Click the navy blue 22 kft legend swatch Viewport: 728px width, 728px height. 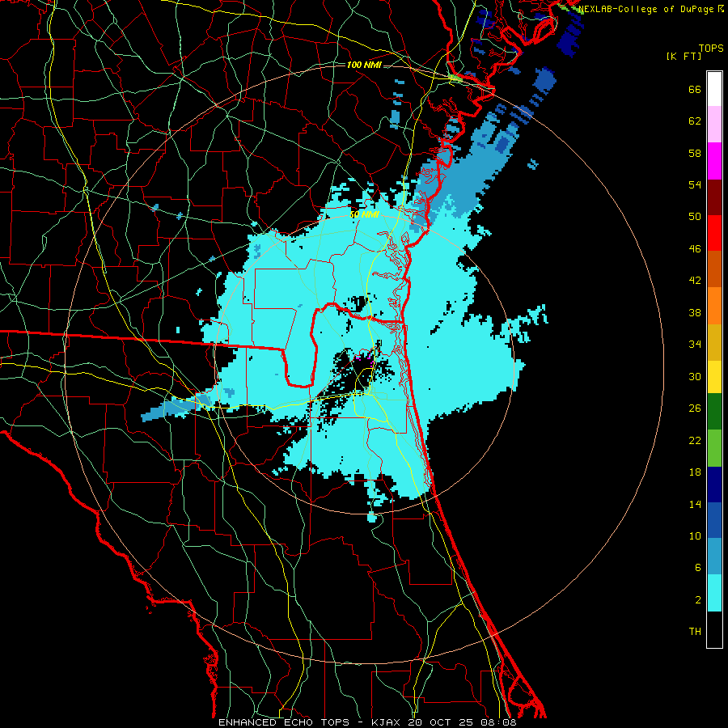(714, 485)
